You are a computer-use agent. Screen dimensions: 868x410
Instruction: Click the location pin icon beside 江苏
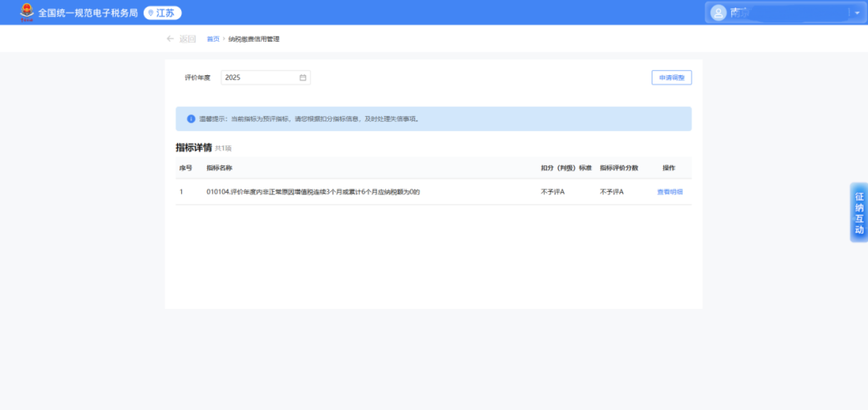pyautogui.click(x=151, y=13)
